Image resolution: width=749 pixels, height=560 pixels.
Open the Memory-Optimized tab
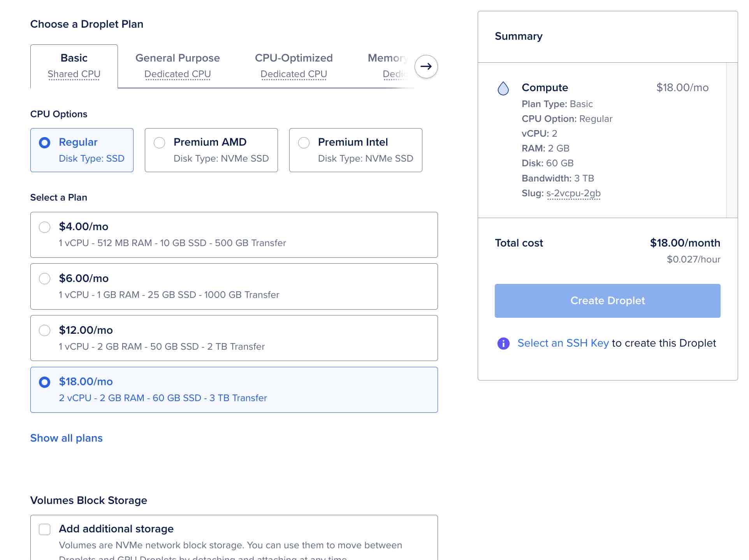[388, 66]
